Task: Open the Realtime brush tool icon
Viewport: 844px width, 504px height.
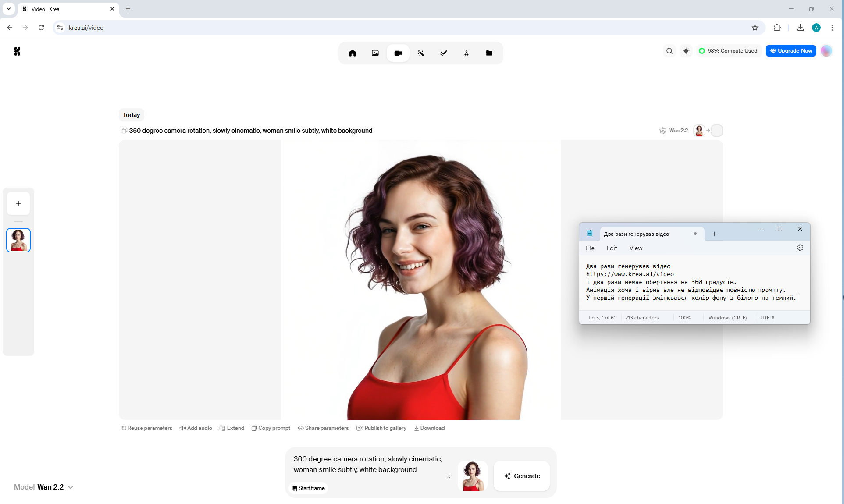Action: click(x=444, y=53)
